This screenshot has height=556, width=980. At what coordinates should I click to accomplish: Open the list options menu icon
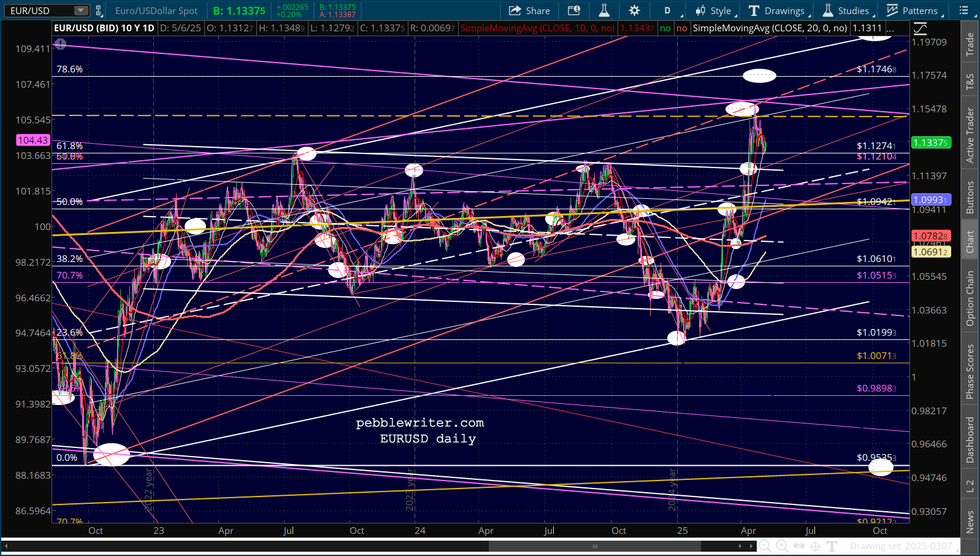tap(964, 10)
